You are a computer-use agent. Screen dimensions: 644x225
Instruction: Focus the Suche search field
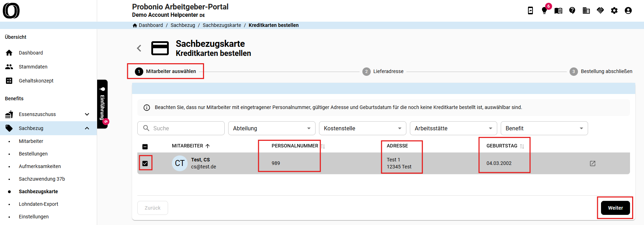181,128
